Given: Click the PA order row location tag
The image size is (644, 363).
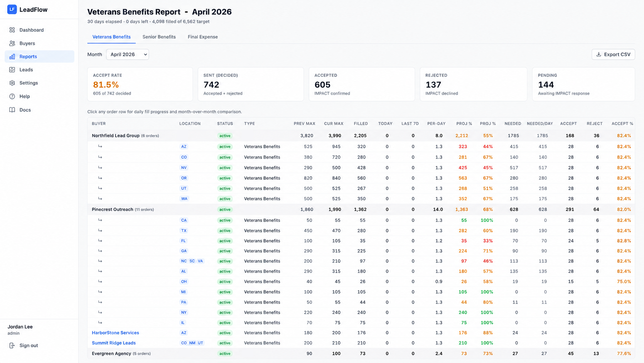Looking at the screenshot, I should coord(184,302).
